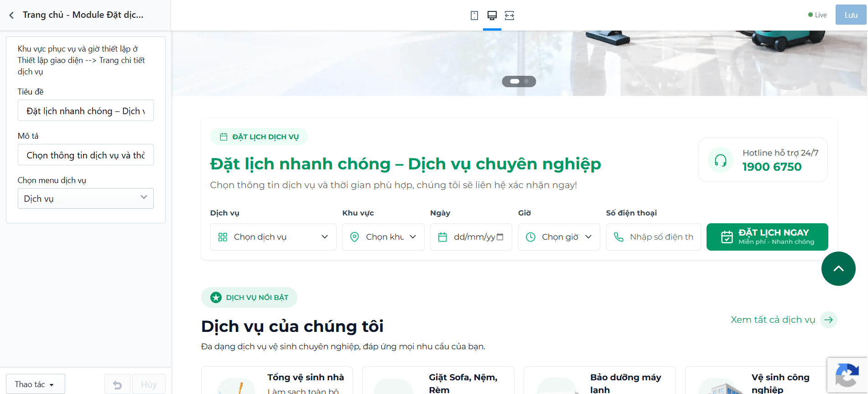Click the headset hotline icon
The width and height of the screenshot is (868, 394).
coord(721,160)
